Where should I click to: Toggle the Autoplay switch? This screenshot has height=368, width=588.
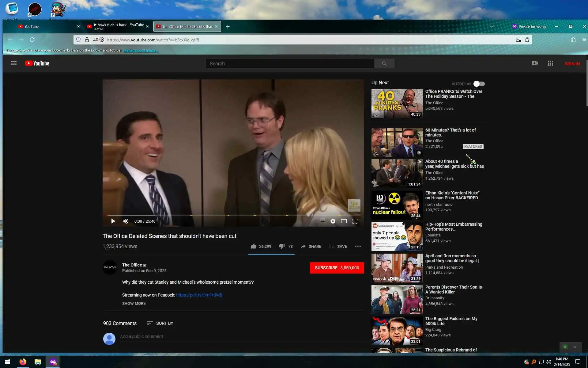[x=479, y=84]
